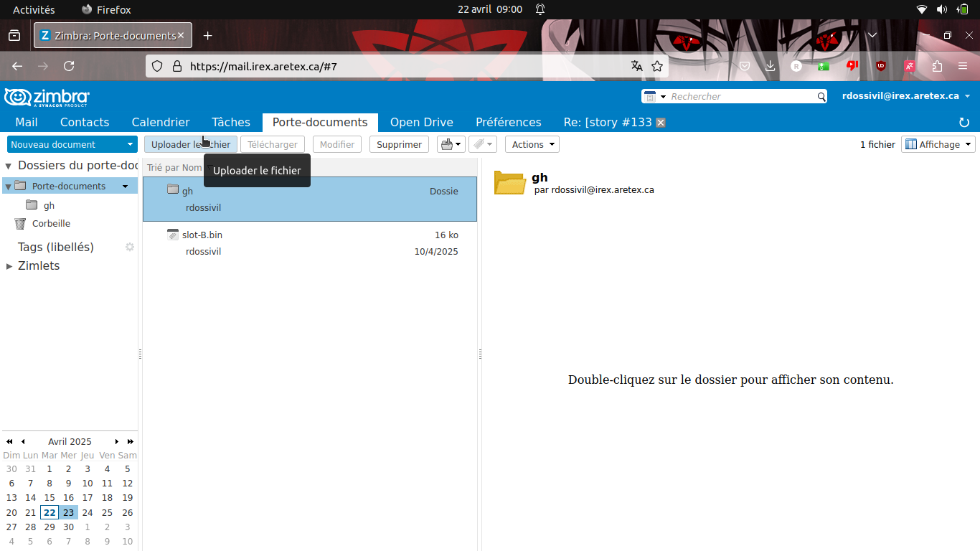Image resolution: width=980 pixels, height=551 pixels.
Task: Open the Affichage view dropdown
Action: click(938, 144)
